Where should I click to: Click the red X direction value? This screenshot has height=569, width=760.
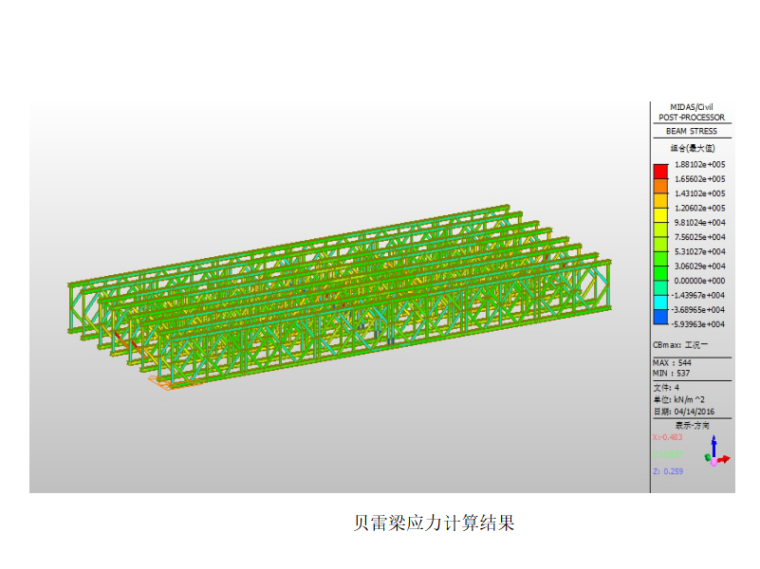pyautogui.click(x=666, y=437)
